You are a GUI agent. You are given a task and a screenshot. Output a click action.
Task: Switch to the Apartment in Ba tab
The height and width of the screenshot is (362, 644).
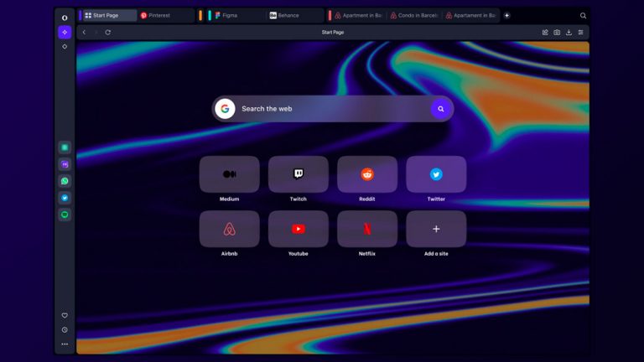pos(358,16)
